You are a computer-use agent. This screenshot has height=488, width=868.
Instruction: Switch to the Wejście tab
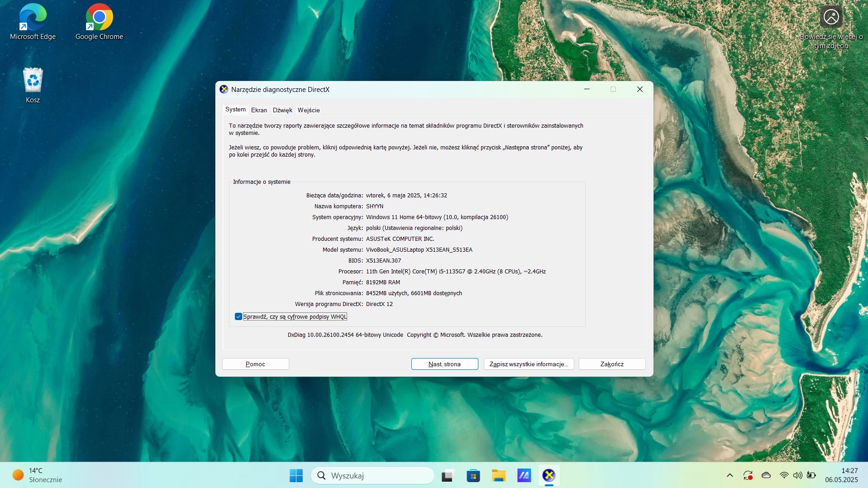(x=309, y=110)
